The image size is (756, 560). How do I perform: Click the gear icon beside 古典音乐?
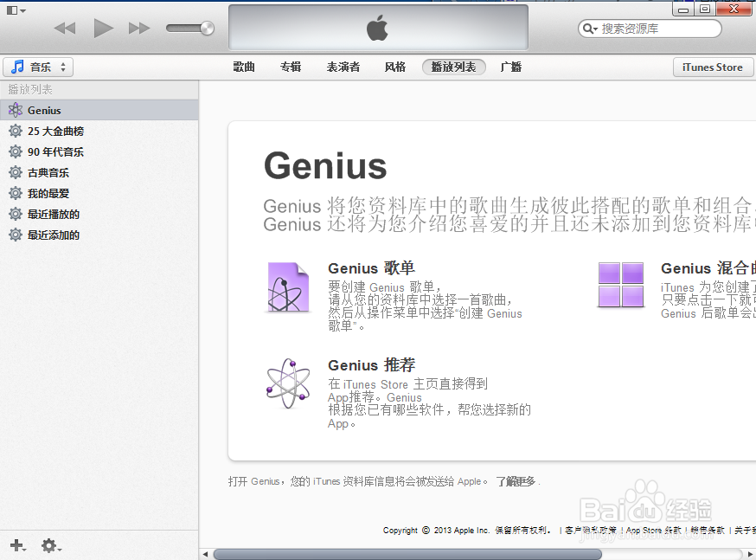[x=16, y=172]
